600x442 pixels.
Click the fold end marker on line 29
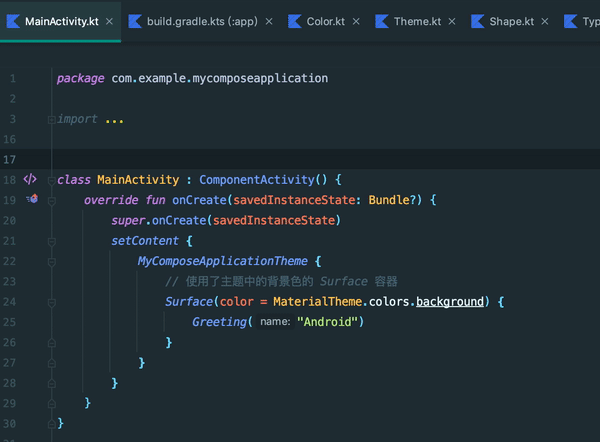click(51, 404)
